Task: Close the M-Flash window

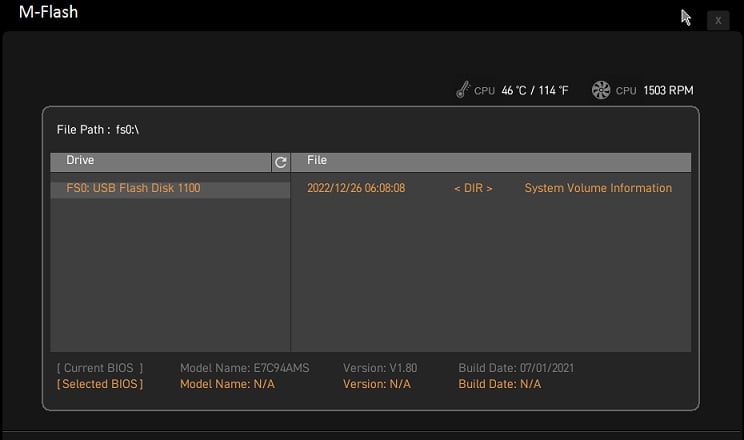Action: [x=718, y=20]
